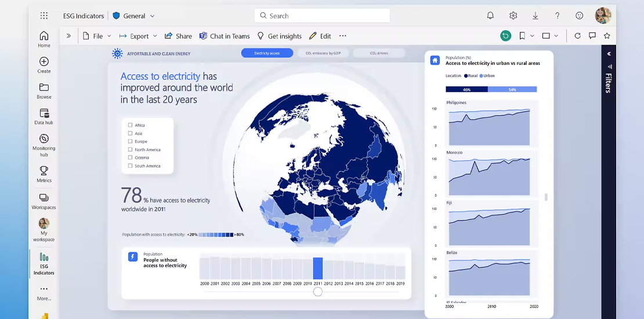Screen dimensions: 644x319
Task: Open Browse folder icon
Action: [44, 90]
